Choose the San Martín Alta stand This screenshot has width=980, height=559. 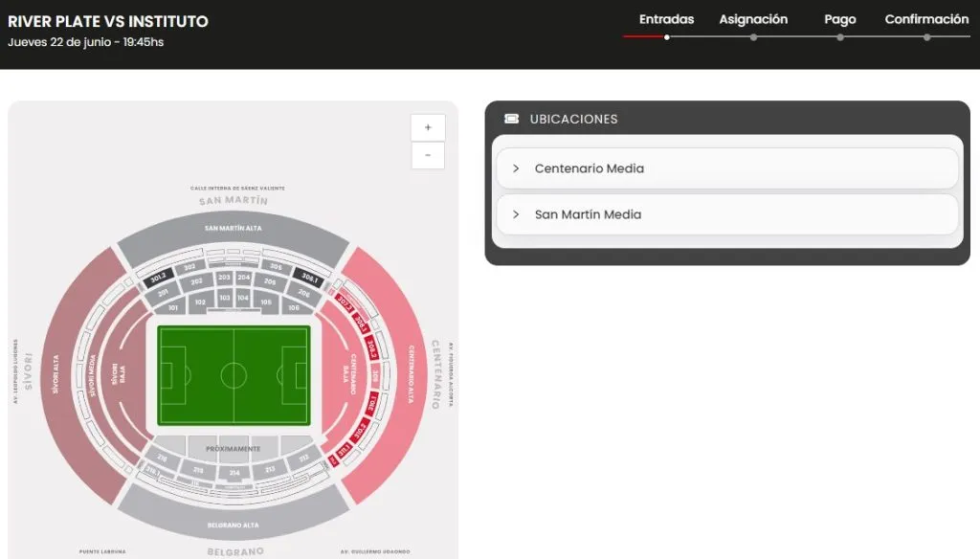(233, 229)
